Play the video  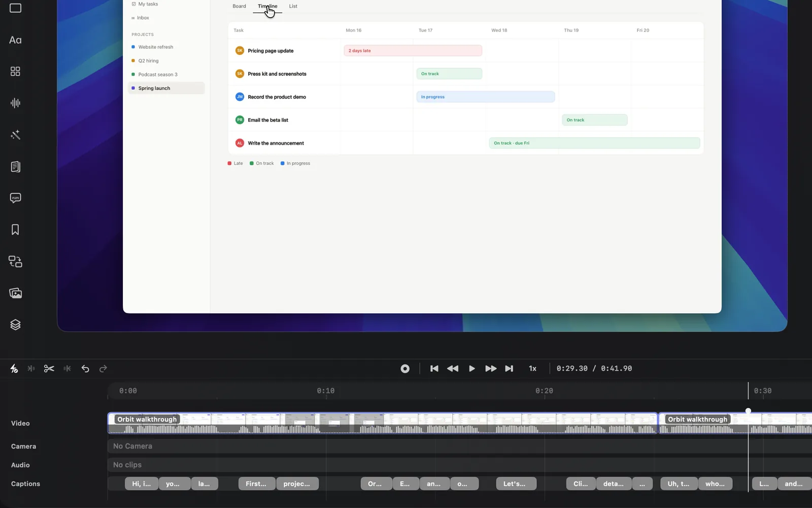[x=472, y=369]
